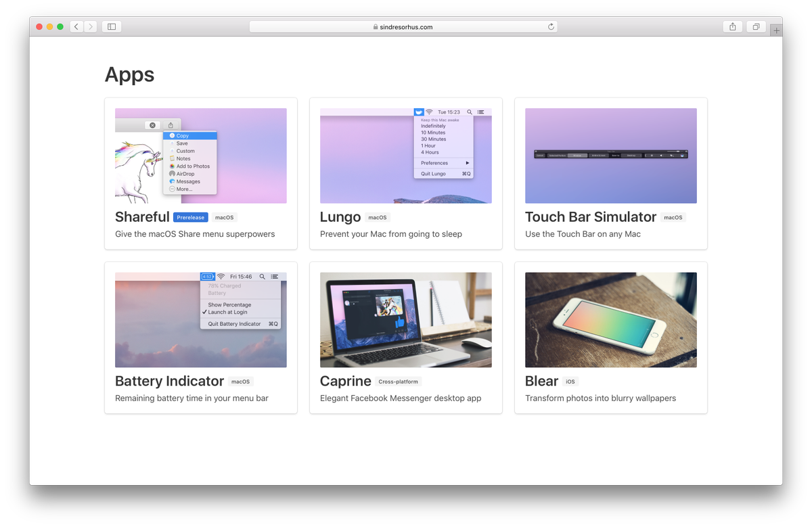Click the macOS tag beside Battery Indicator

click(x=240, y=382)
